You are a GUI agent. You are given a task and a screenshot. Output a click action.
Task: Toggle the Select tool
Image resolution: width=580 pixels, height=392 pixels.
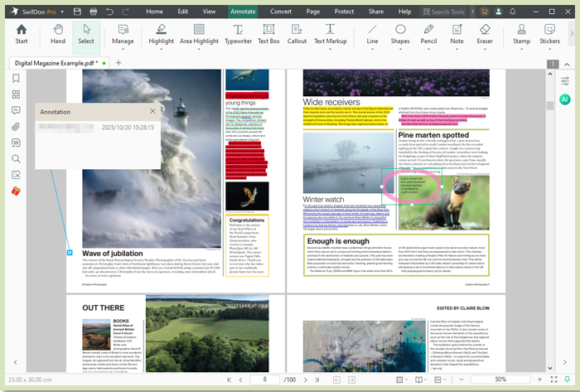click(x=86, y=33)
